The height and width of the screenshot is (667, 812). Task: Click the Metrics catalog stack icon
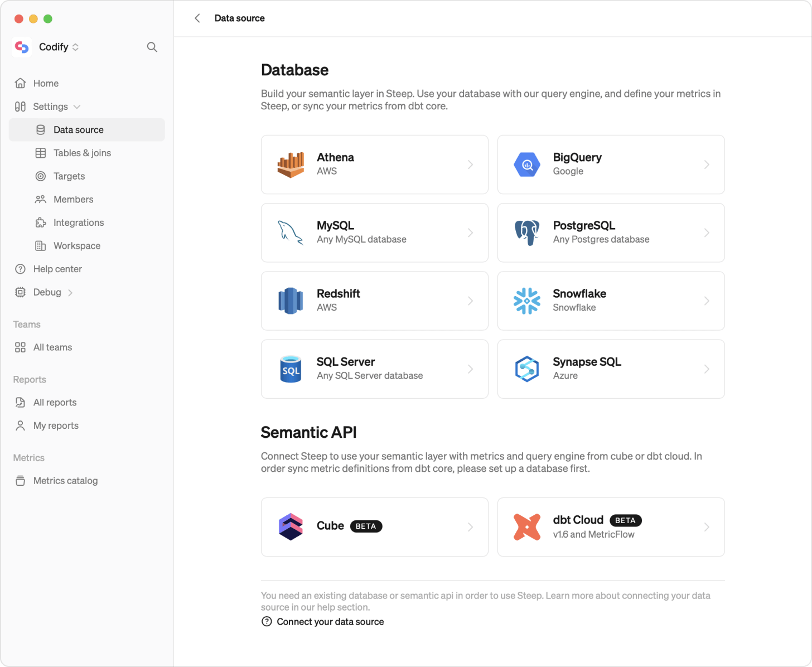pos(21,481)
